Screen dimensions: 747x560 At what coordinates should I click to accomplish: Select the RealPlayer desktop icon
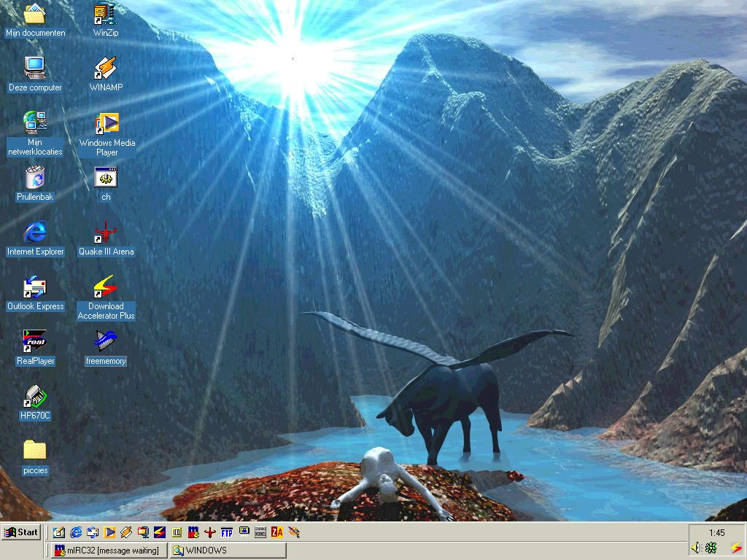pos(35,342)
